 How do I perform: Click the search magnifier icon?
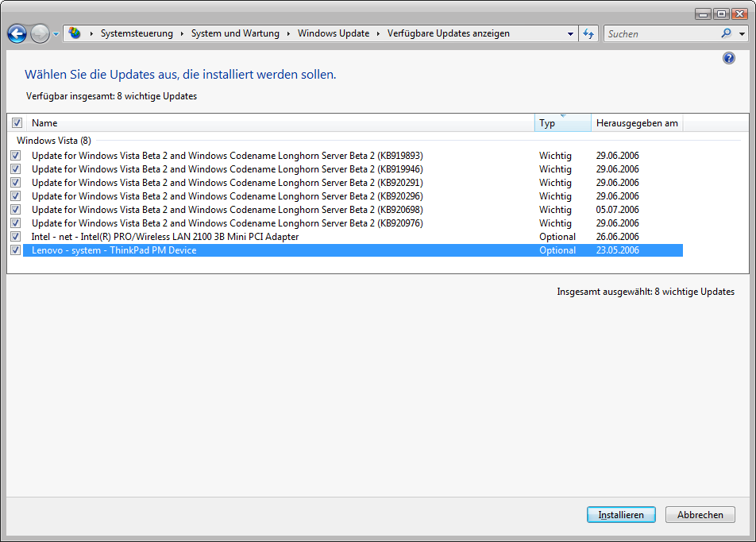click(x=726, y=33)
